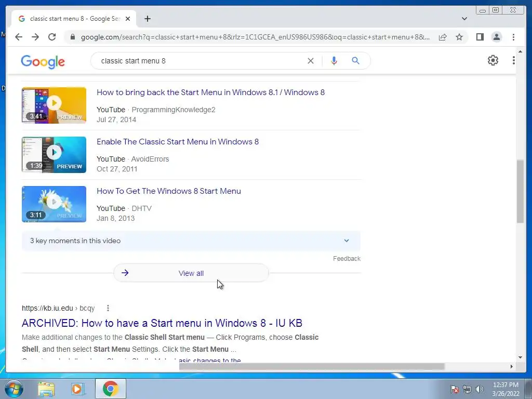The image size is (532, 399).
Task: Share this page icon in address bar
Action: tap(443, 37)
